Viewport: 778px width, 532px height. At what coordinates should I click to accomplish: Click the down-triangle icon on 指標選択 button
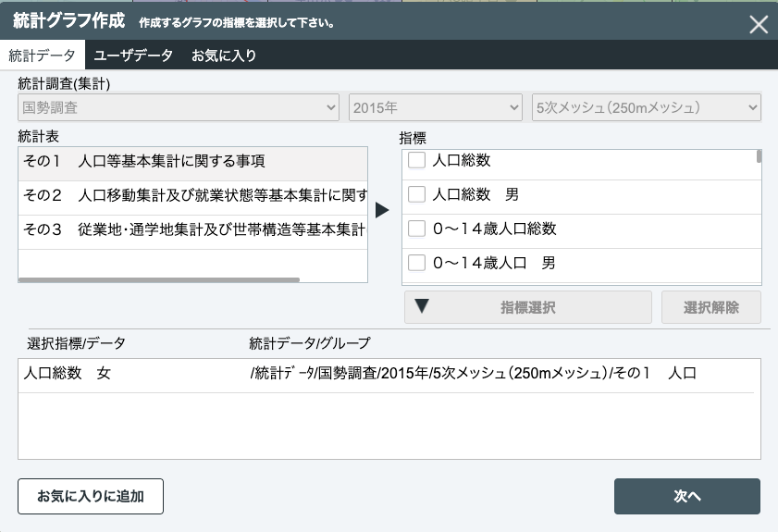click(x=421, y=306)
